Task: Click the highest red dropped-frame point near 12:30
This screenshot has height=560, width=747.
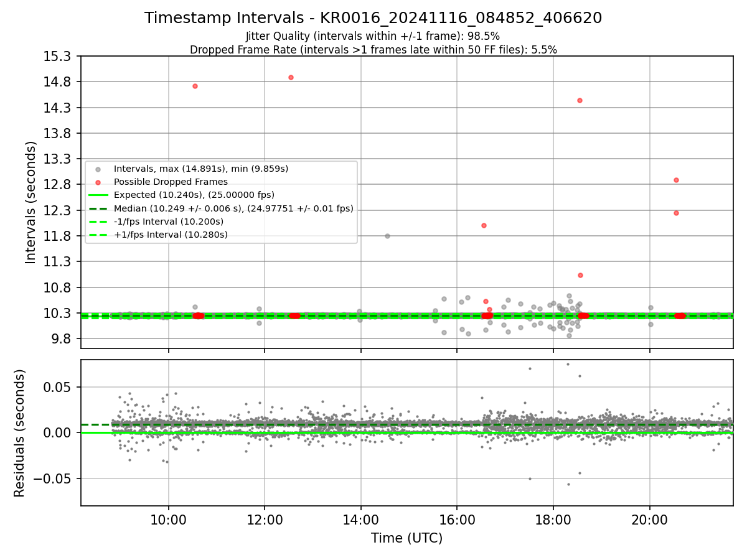Action: tap(291, 77)
